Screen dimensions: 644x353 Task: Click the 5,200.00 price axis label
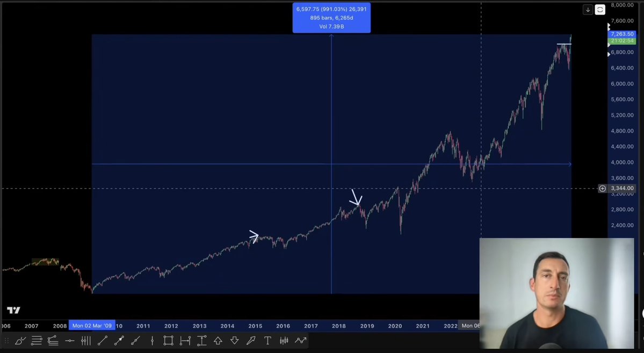tap(622, 115)
